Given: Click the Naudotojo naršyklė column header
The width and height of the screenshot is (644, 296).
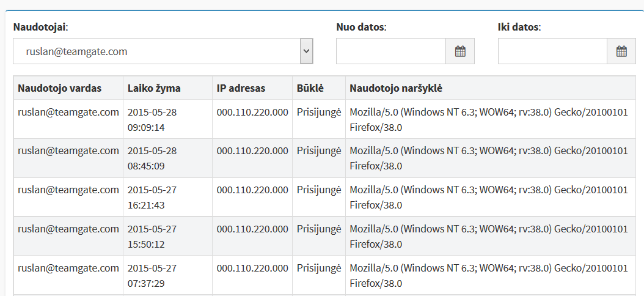Looking at the screenshot, I should click(x=396, y=88).
